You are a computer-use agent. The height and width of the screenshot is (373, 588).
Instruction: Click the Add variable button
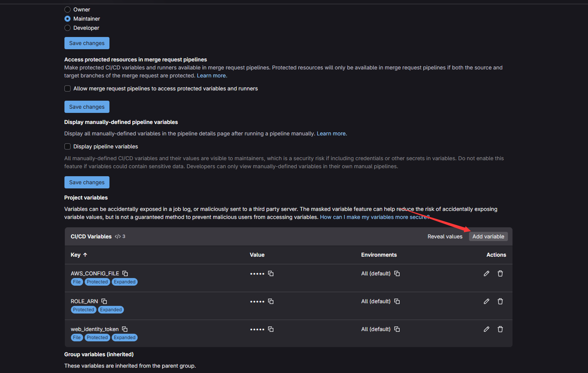(x=488, y=236)
